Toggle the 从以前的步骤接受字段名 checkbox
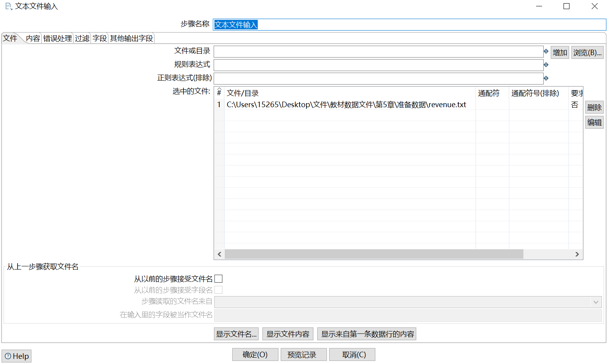 [218, 290]
